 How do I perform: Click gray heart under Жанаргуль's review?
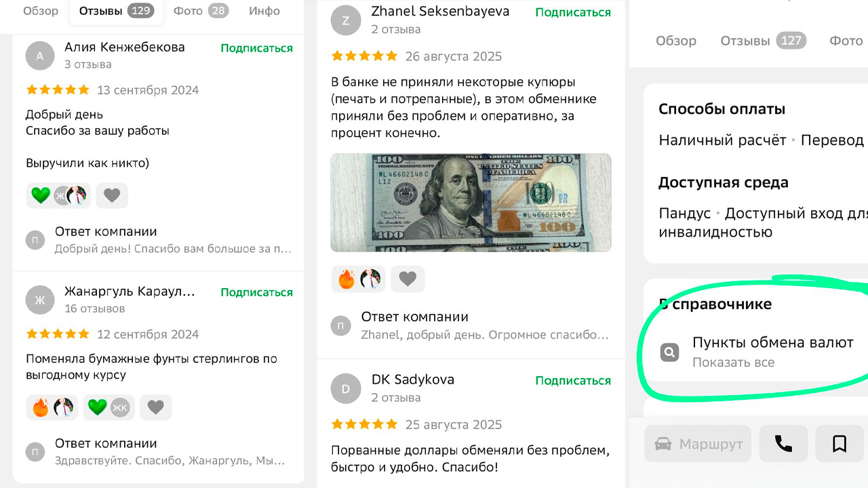pyautogui.click(x=156, y=407)
